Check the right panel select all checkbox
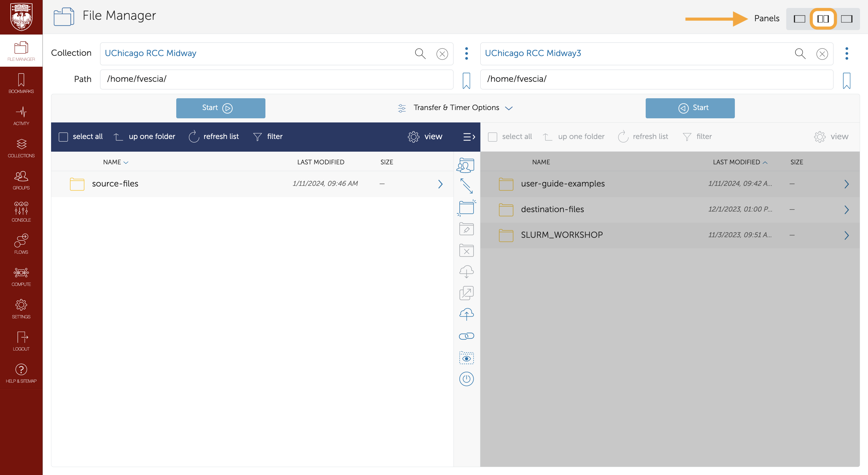 pos(492,137)
